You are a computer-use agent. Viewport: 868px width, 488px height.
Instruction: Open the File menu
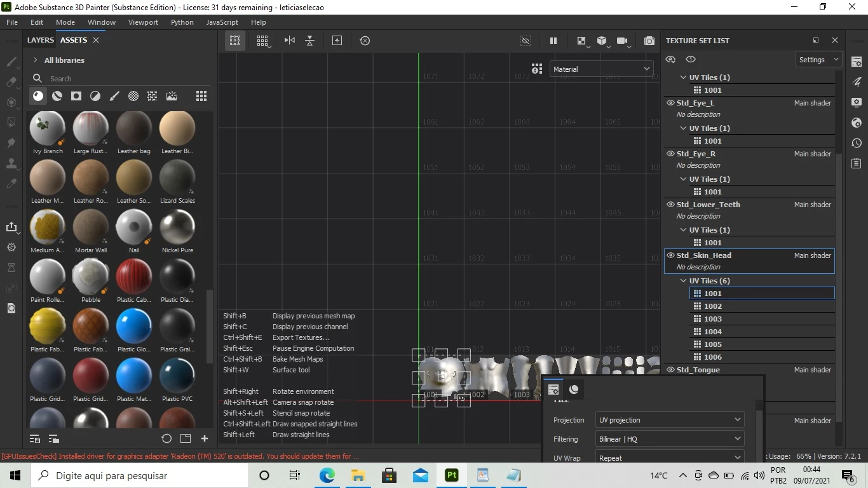click(x=12, y=22)
